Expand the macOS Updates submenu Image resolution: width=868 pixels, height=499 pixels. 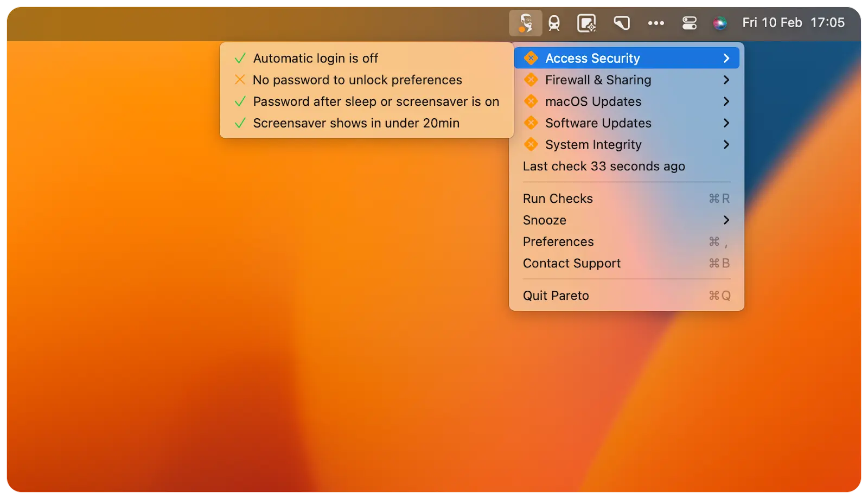pos(727,101)
